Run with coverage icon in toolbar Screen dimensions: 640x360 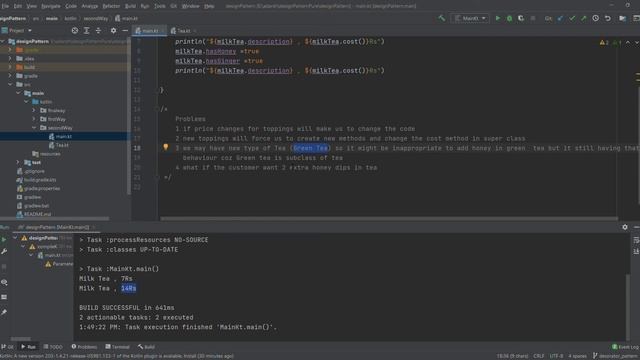tap(521, 18)
